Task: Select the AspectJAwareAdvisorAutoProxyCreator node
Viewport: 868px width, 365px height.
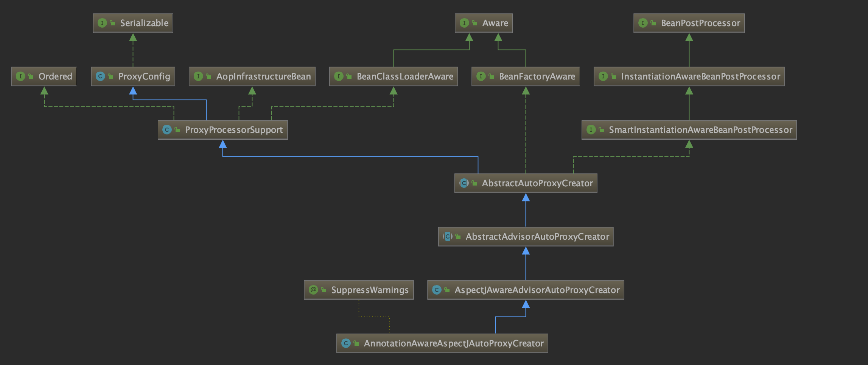Action: (x=526, y=290)
